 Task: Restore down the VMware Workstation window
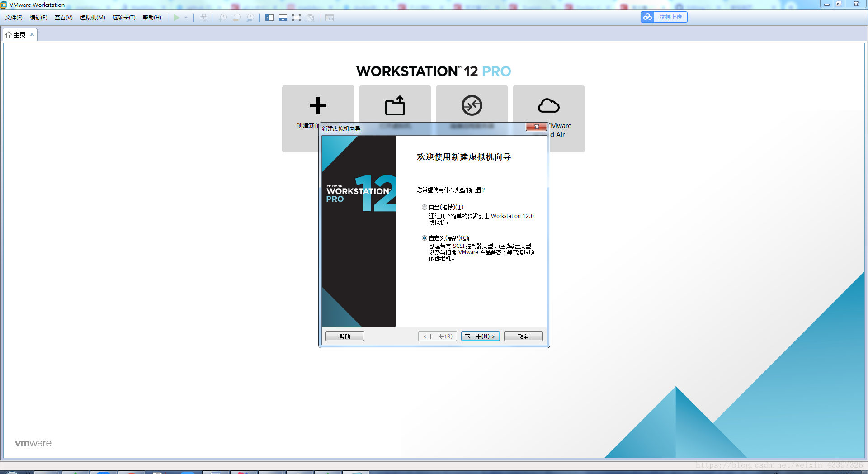click(x=839, y=4)
